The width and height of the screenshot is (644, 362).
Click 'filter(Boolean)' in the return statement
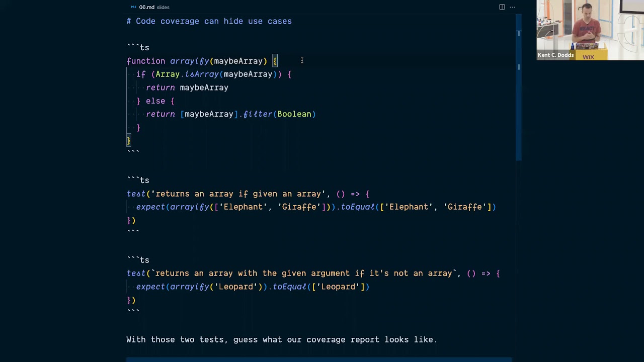pyautogui.click(x=279, y=114)
